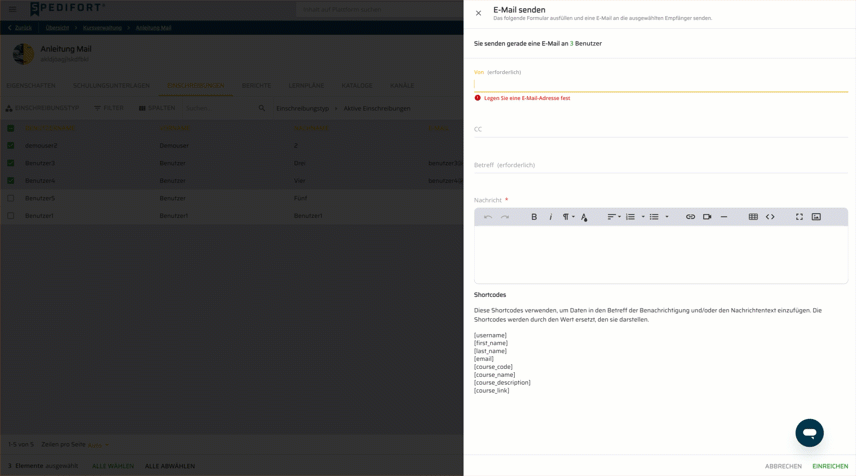Open the hamburger menu in header
This screenshot has height=476, width=856.
point(12,9)
